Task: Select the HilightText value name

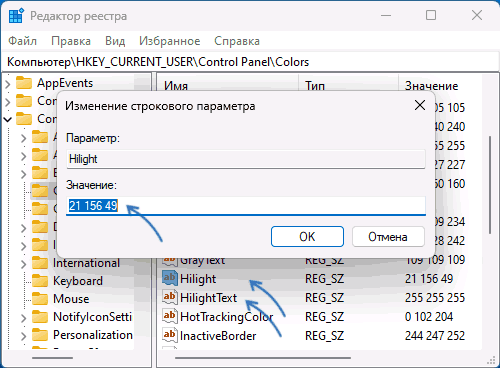Action: pos(208,298)
